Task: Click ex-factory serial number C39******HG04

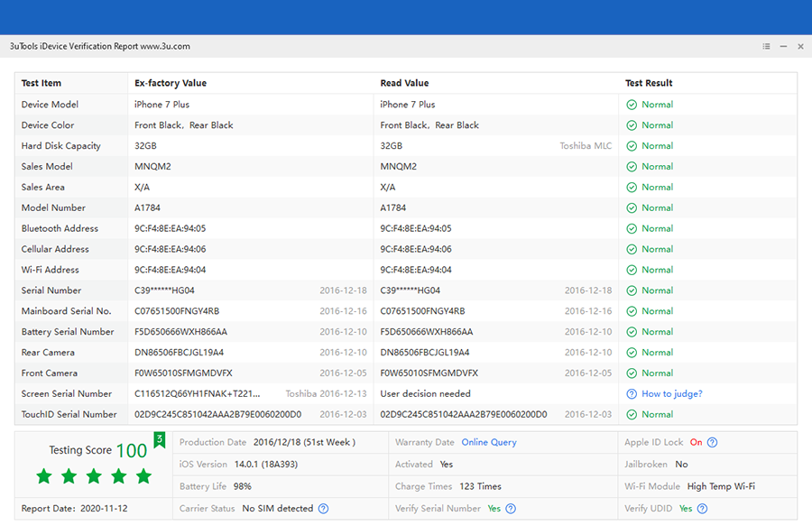Action: click(165, 291)
